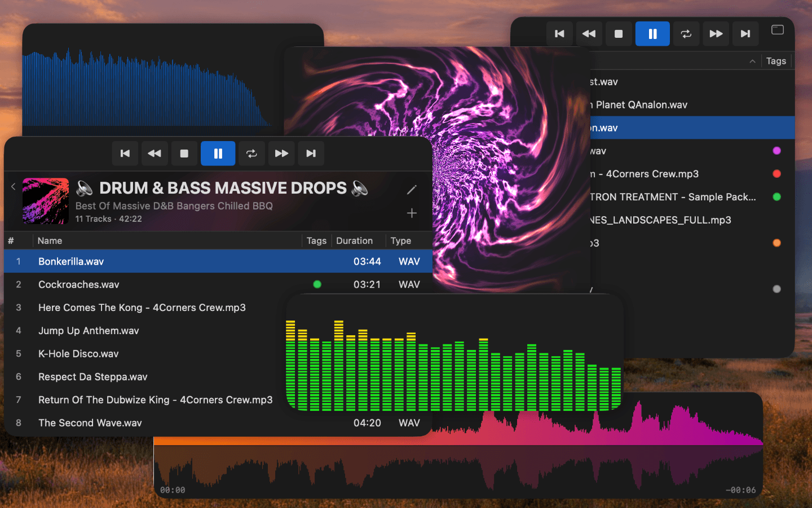The height and width of the screenshot is (508, 812).
Task: Click pause button in the back window
Action: pyautogui.click(x=652, y=34)
